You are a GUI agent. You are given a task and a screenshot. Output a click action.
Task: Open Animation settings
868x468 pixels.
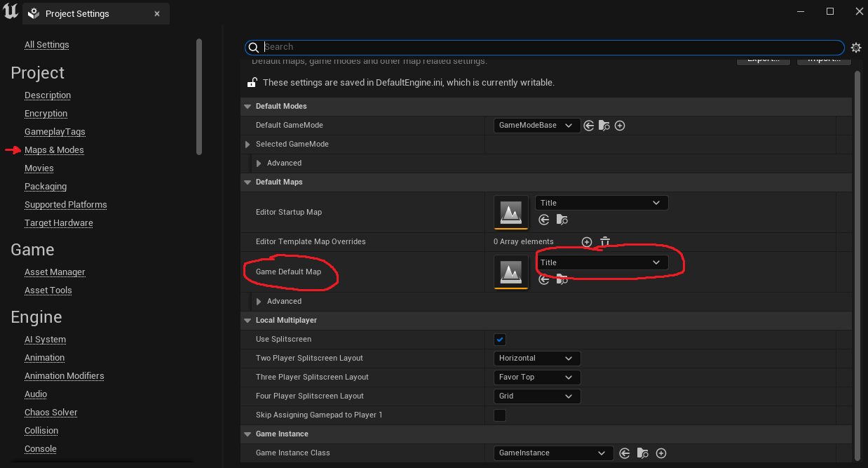[x=45, y=358]
